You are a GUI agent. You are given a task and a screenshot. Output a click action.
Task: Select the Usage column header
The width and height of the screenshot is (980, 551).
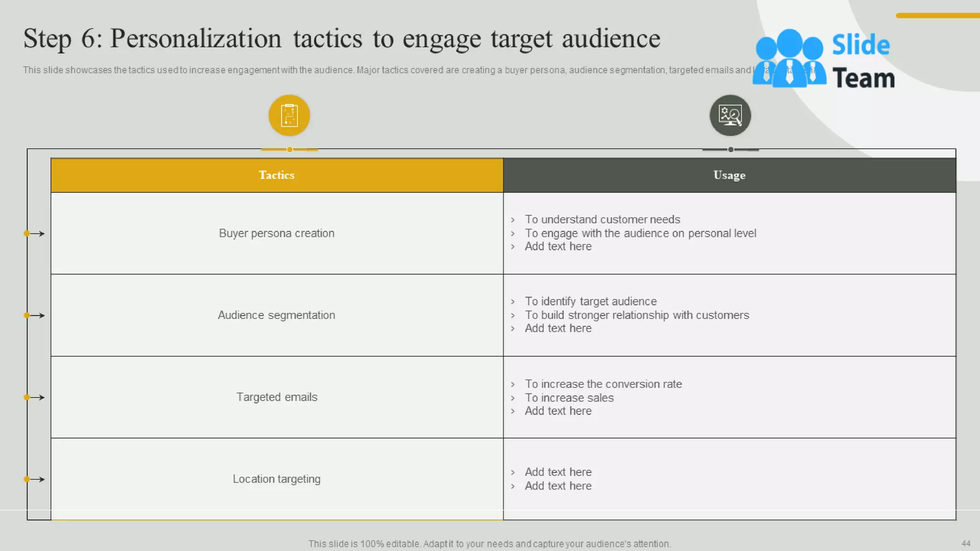pos(729,175)
